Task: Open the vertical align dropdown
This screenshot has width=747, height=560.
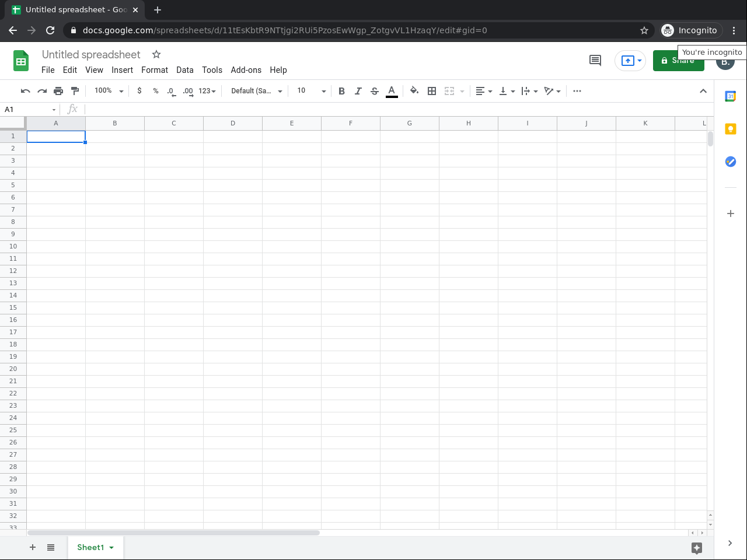Action: [507, 91]
